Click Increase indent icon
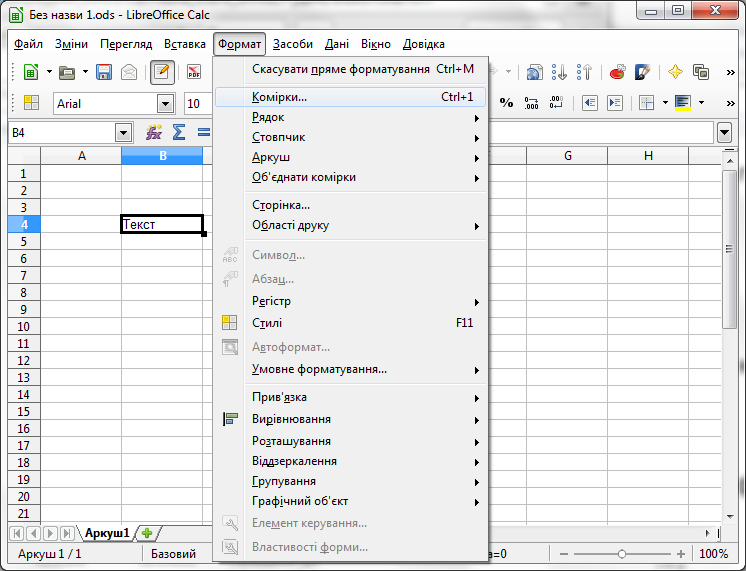Image resolution: width=746 pixels, height=571 pixels. (x=615, y=103)
